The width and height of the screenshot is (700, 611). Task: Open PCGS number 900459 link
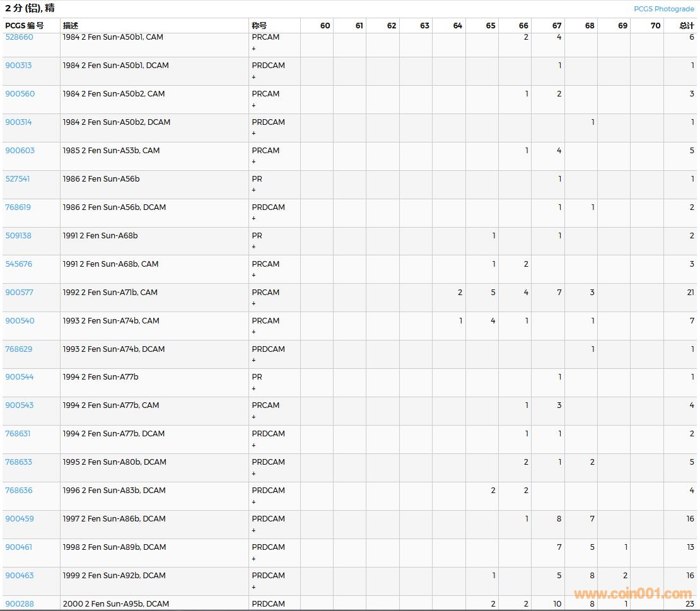coord(20,519)
